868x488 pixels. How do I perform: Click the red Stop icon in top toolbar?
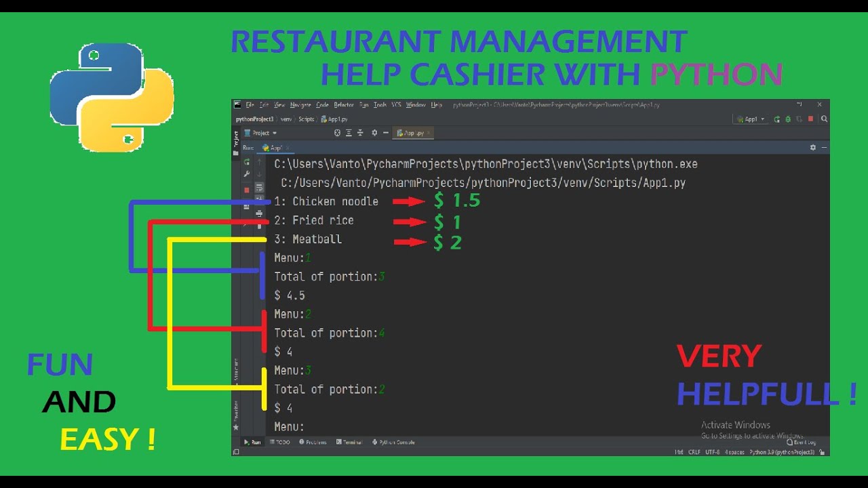click(810, 119)
